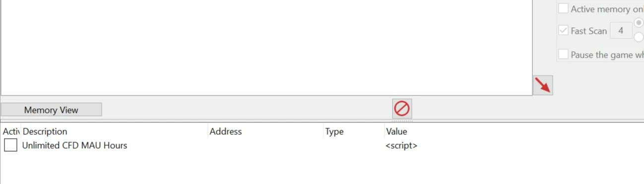
Task: Click inside the empty found addresses list
Action: click(x=266, y=47)
